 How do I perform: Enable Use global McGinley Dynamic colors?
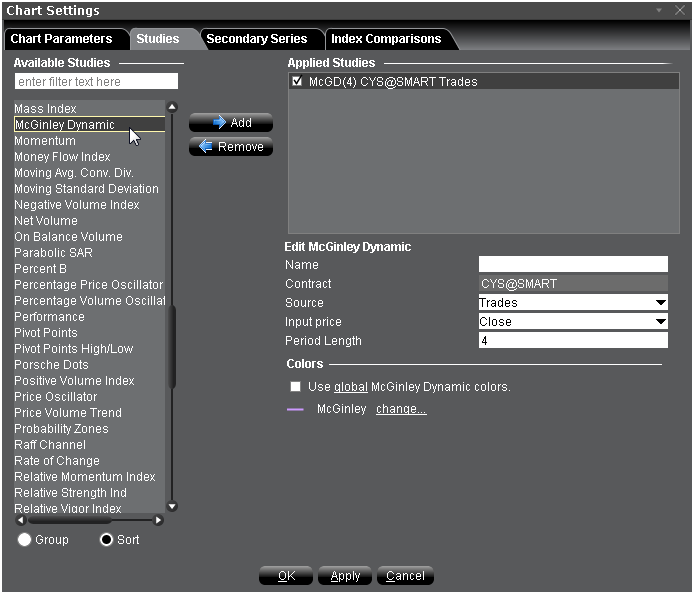(295, 387)
